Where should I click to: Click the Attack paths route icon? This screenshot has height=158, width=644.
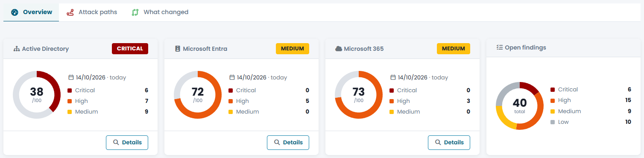[70, 12]
